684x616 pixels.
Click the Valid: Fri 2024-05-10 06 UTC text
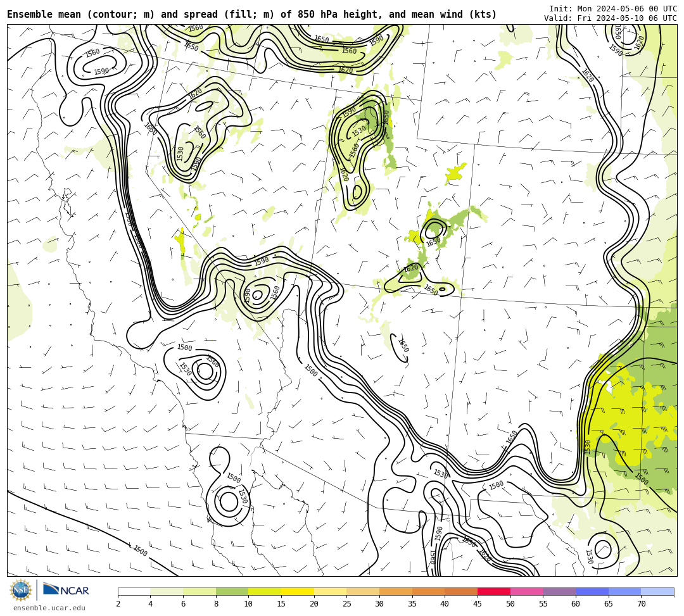(x=611, y=18)
